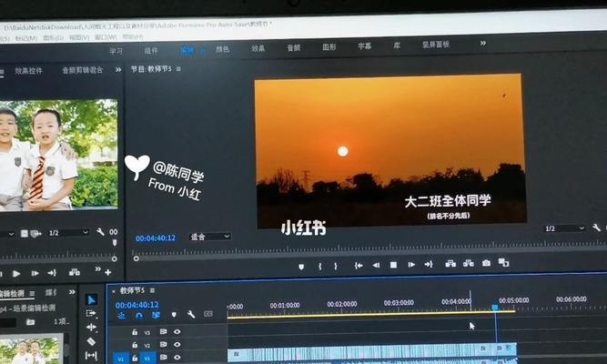Switch to 组件 workspace

point(151,50)
